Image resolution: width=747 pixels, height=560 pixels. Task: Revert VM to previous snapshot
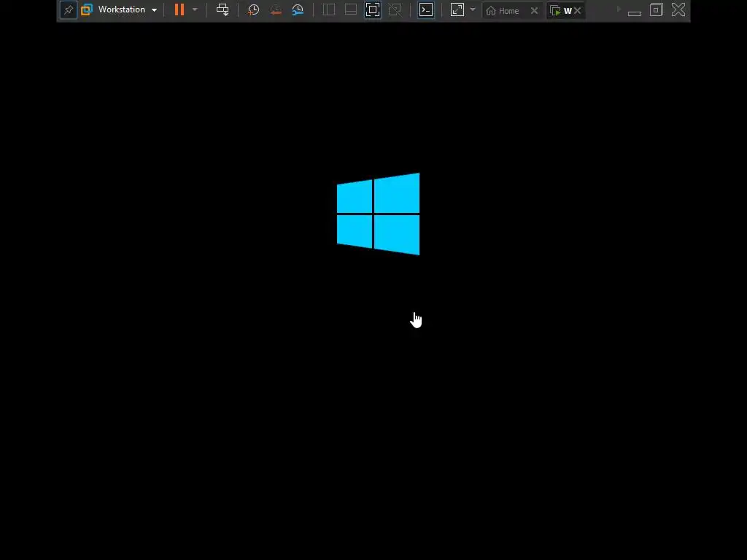click(275, 9)
